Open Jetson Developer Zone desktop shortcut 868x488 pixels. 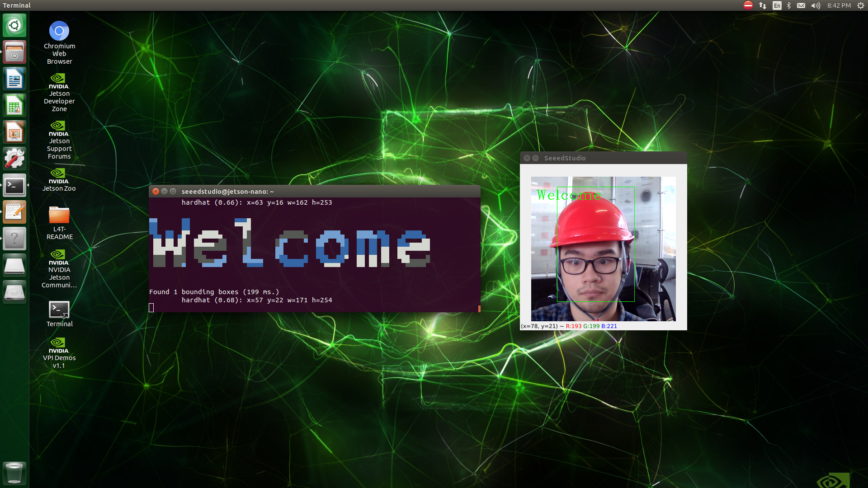(x=59, y=92)
